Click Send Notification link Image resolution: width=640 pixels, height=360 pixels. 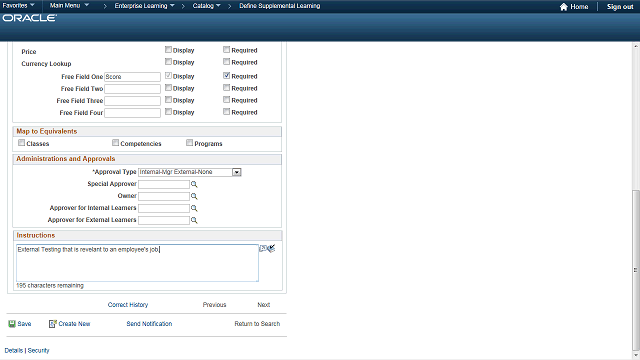tap(149, 324)
